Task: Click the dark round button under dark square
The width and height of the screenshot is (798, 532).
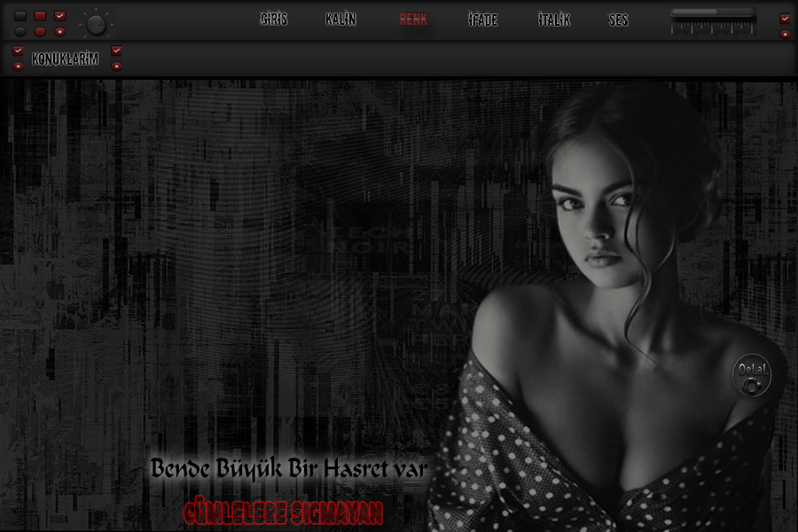Action: 20,32
